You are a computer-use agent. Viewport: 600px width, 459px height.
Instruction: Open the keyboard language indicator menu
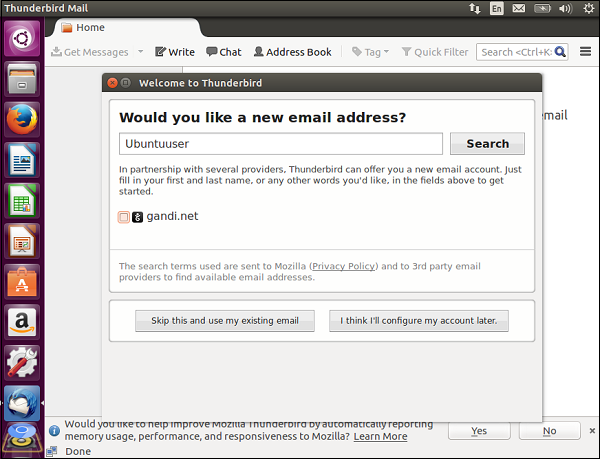click(x=497, y=8)
